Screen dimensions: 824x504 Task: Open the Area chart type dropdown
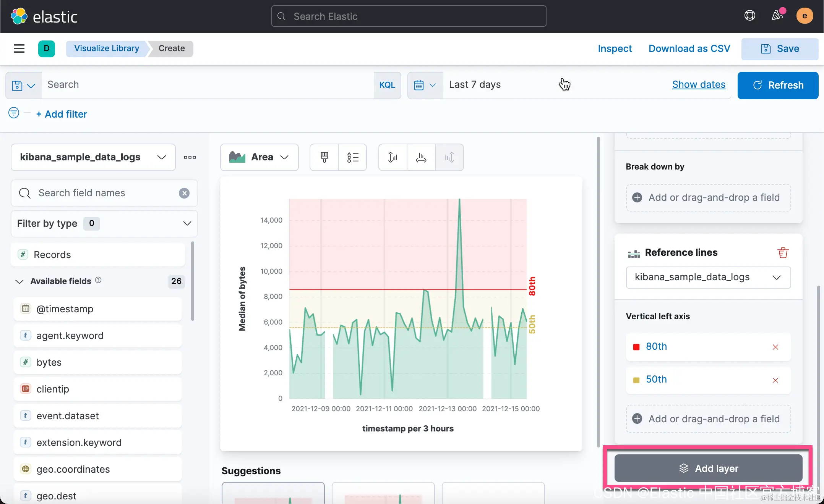(x=259, y=157)
